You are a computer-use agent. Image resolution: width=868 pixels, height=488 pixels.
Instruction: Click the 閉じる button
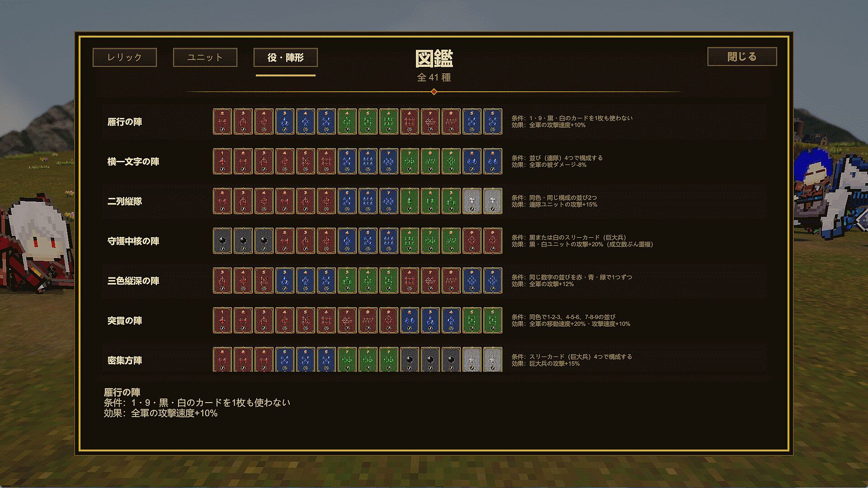click(742, 56)
